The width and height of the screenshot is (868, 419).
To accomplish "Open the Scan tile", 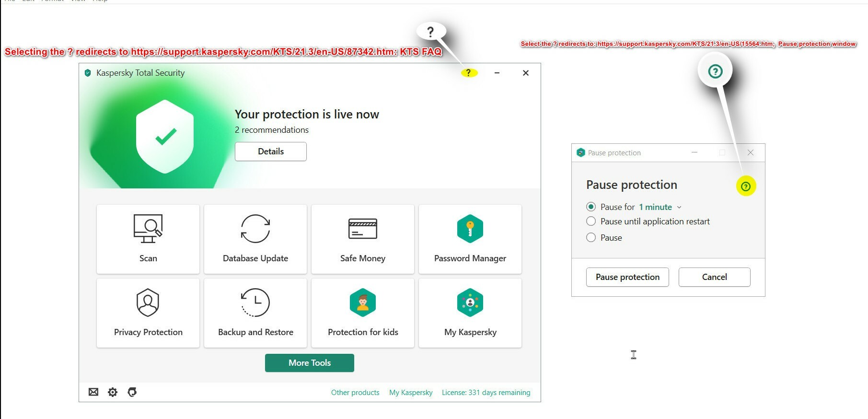I will (148, 239).
